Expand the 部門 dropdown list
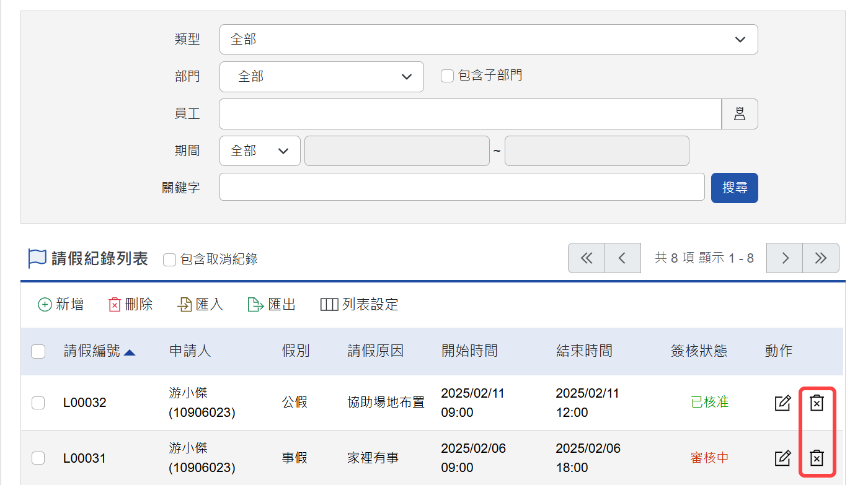Viewport: 868px width, 485px height. [x=321, y=76]
